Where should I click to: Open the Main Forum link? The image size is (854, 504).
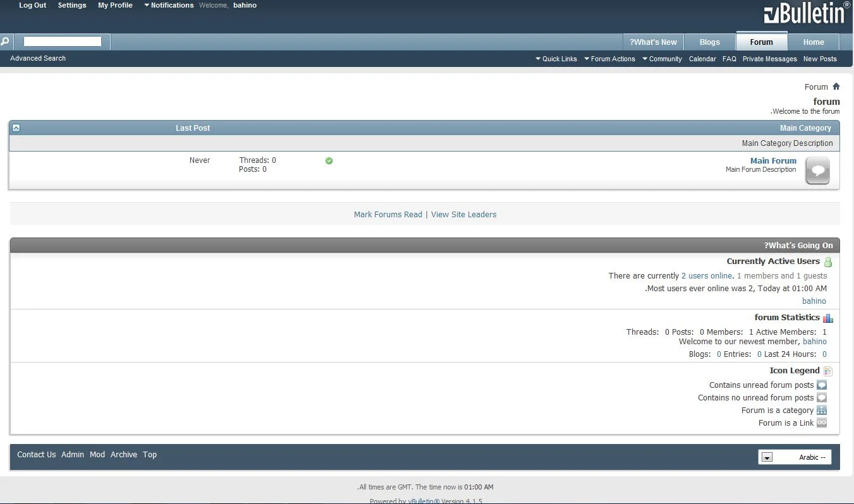click(x=773, y=160)
